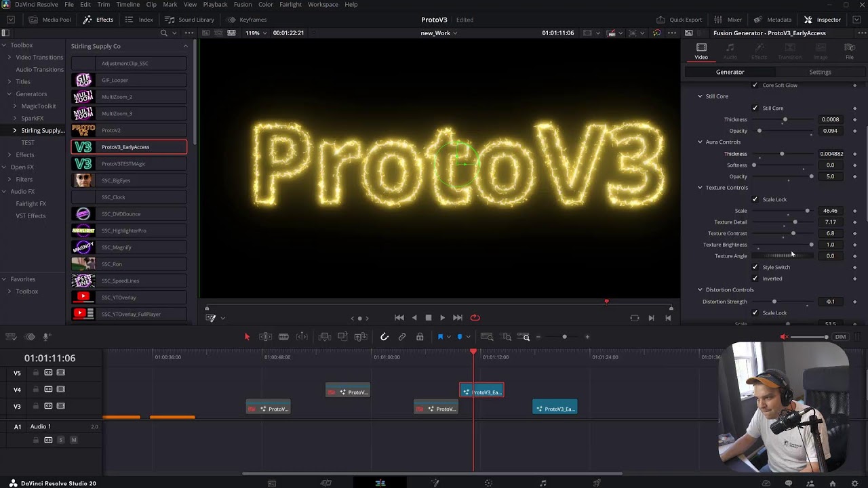Select the arrow Selection Mode tool

pyautogui.click(x=247, y=337)
